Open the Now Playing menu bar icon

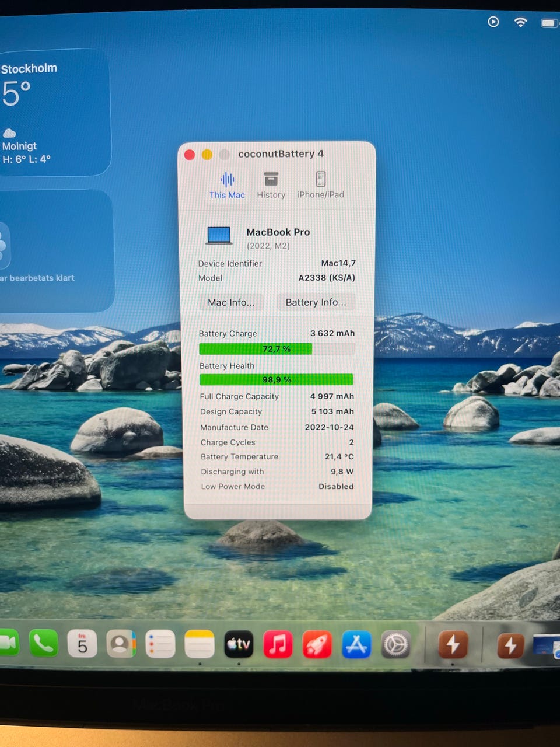click(x=494, y=22)
